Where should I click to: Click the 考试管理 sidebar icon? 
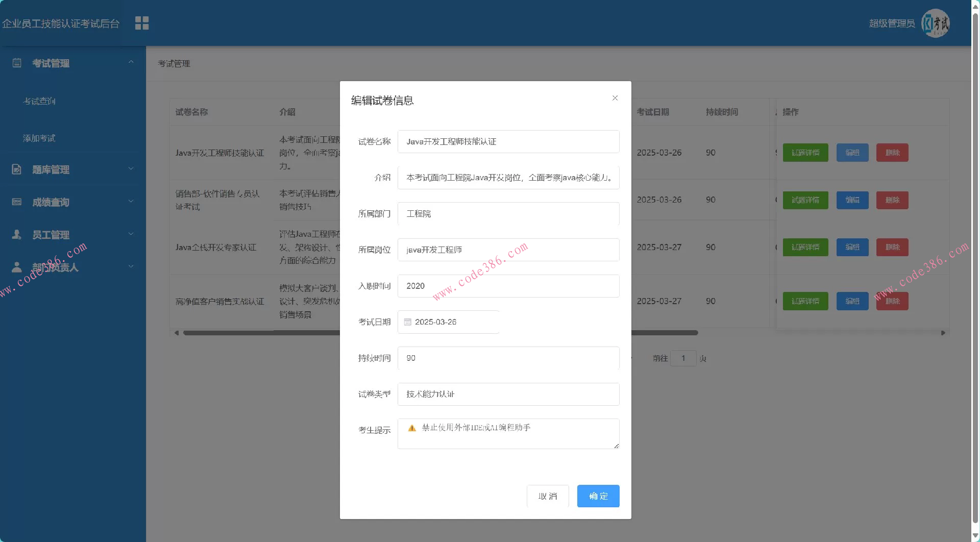[x=17, y=63]
